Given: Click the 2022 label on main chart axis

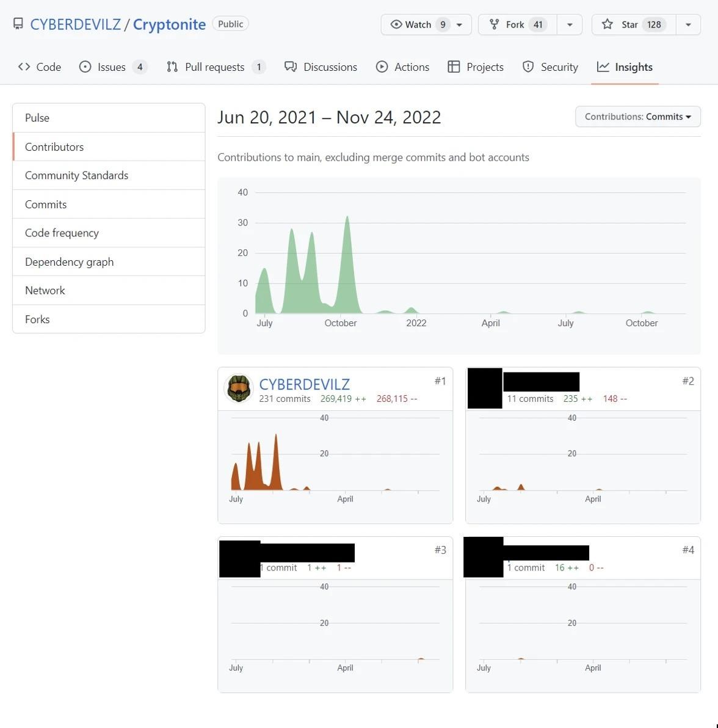Looking at the screenshot, I should click(416, 323).
